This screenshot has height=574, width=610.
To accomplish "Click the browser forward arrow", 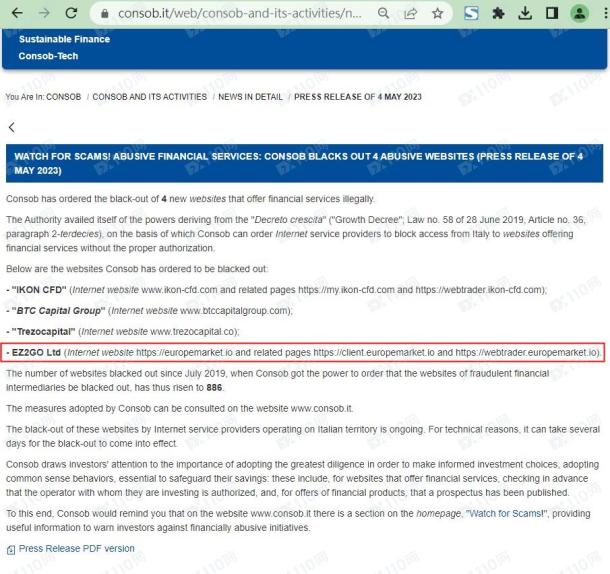I will [x=44, y=13].
